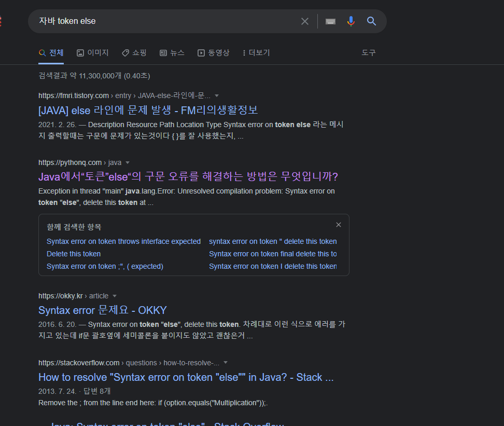
Task: Switch to the 뉴스 tab
Action: click(x=172, y=52)
